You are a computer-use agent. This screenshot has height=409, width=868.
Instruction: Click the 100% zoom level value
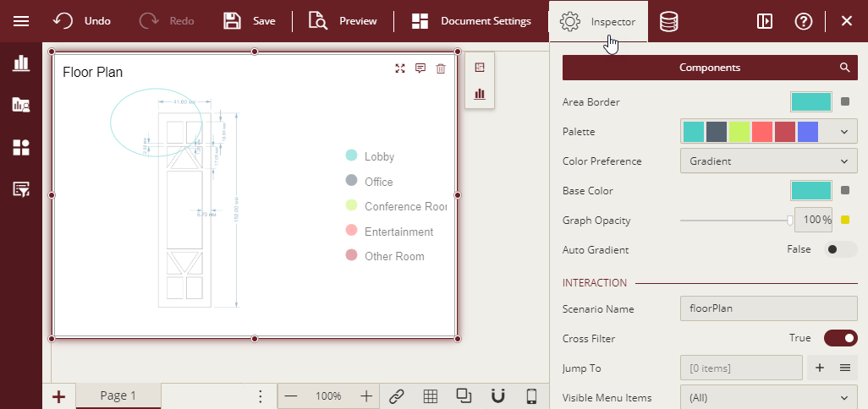328,396
